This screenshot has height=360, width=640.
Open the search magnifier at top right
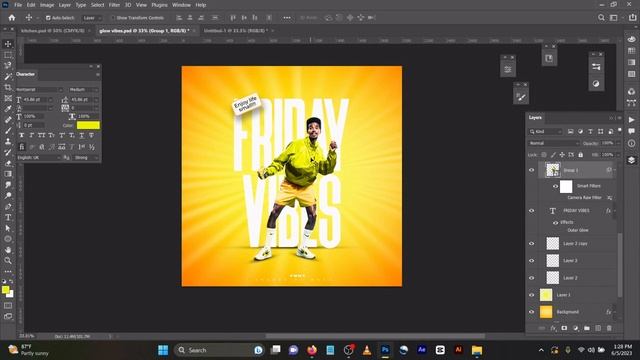pos(601,18)
